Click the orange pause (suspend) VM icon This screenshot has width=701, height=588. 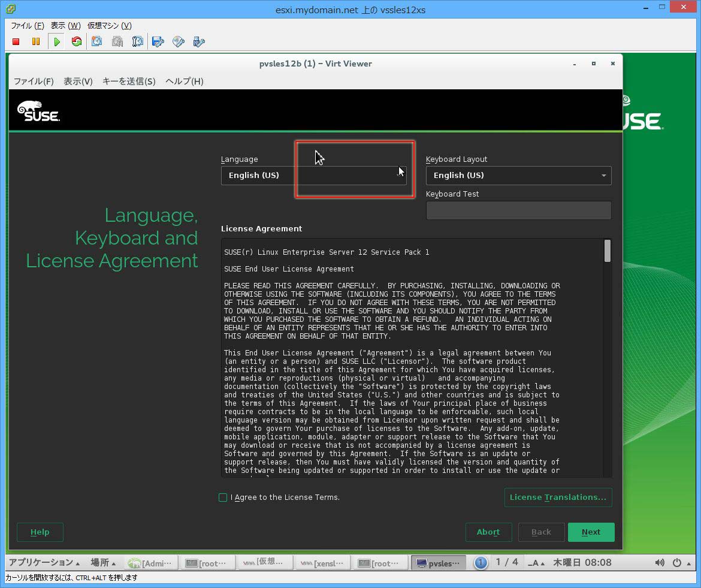36,41
